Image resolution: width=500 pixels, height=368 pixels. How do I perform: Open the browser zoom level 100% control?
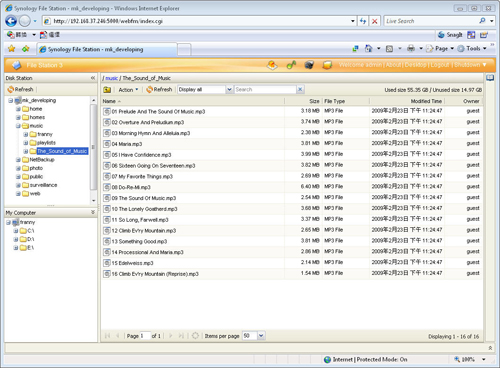click(469, 359)
